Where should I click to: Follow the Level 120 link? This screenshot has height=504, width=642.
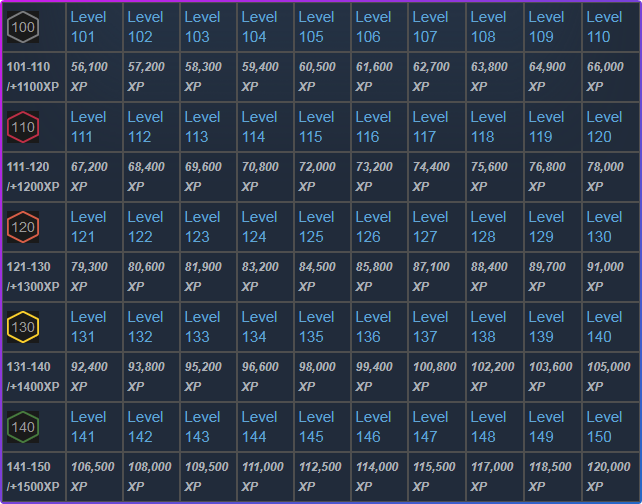tap(604, 127)
